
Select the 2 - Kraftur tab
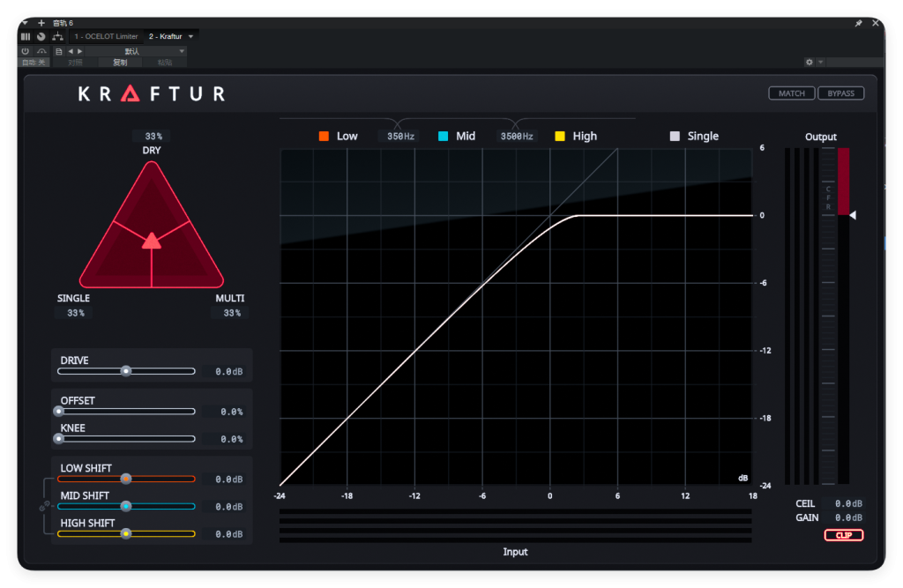pyautogui.click(x=165, y=36)
